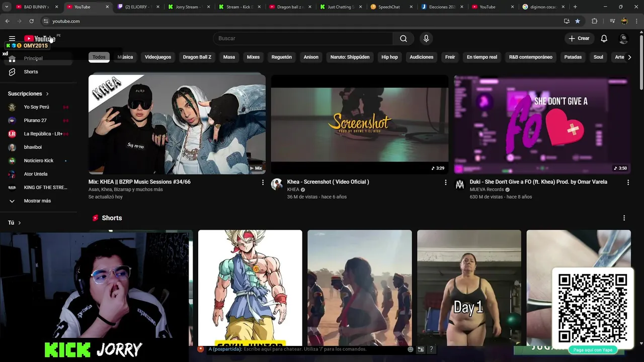Open MUEVA Records channel avatar
This screenshot has height=362, width=644.
459,184
